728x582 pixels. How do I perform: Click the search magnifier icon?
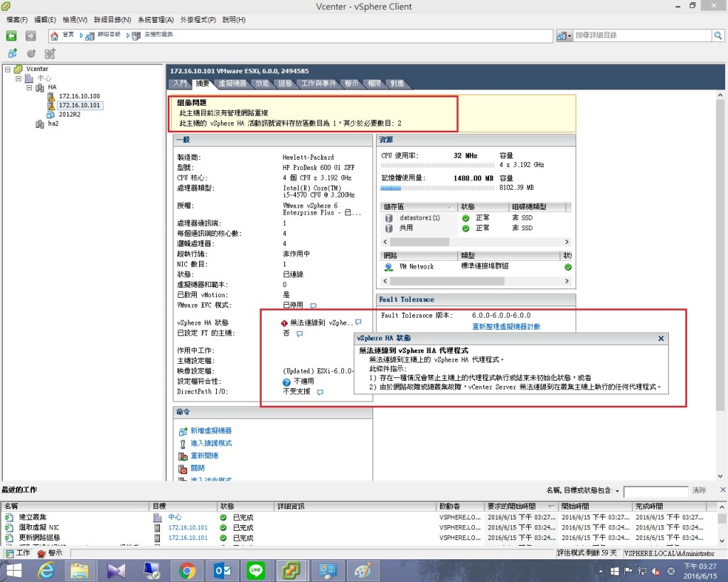(718, 36)
